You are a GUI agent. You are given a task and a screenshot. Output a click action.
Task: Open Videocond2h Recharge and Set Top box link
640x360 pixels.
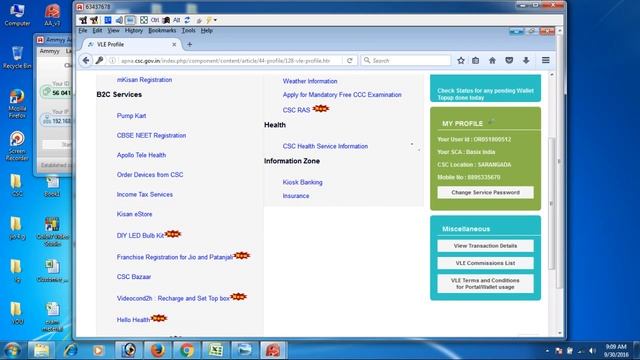(173, 299)
